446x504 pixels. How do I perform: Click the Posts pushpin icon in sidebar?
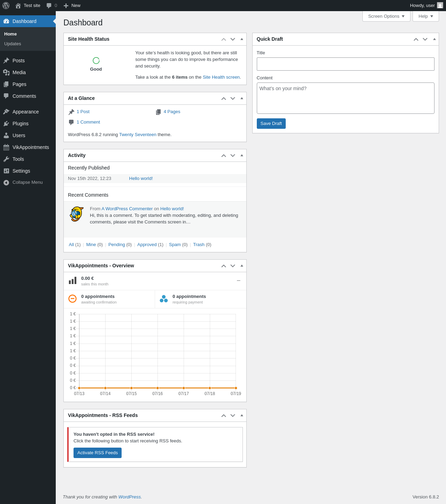[x=6, y=61]
